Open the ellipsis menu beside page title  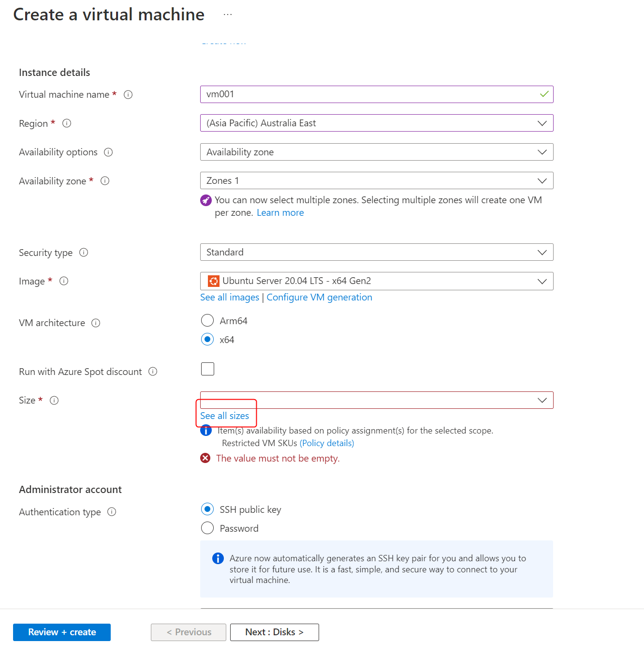click(x=228, y=15)
